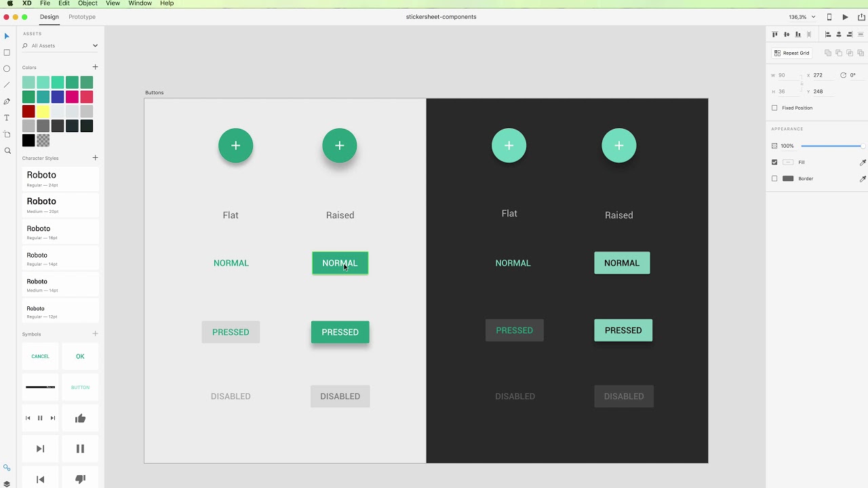Align right edges icon
This screenshot has width=868, height=488.
click(850, 34)
